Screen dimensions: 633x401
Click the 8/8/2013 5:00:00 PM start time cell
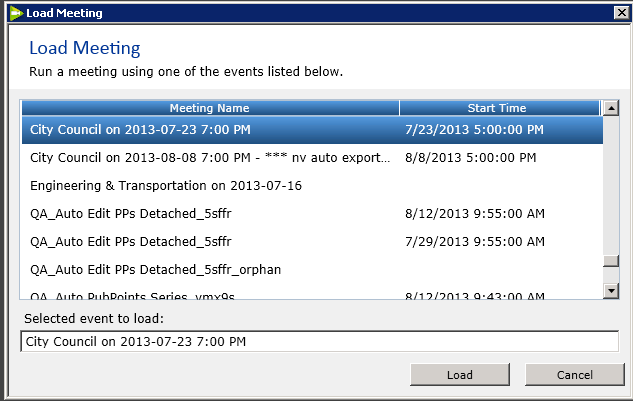(471, 157)
